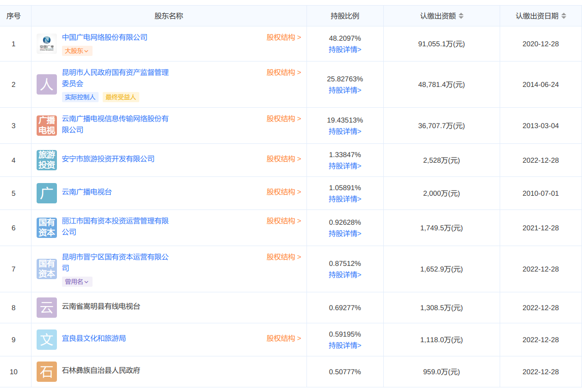Sort by 认缴出资日期 column arrows

pos(564,16)
